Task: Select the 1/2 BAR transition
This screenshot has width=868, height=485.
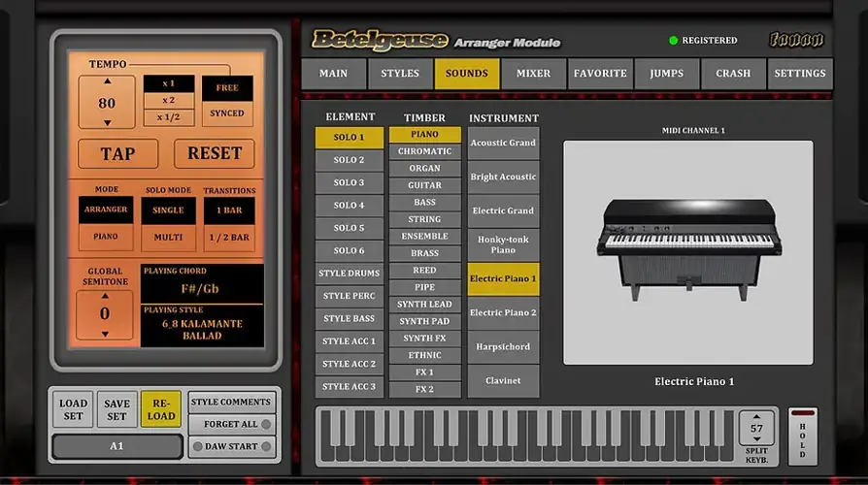Action: pyautogui.click(x=229, y=236)
